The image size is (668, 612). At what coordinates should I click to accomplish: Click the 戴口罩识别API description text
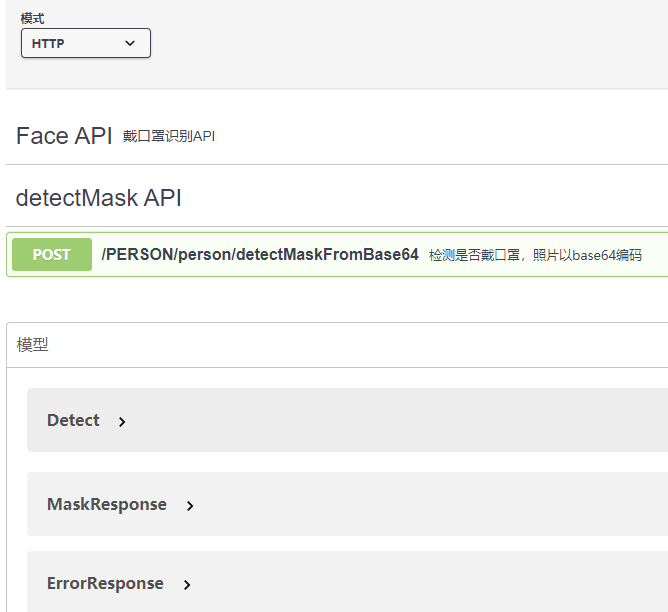(x=169, y=136)
